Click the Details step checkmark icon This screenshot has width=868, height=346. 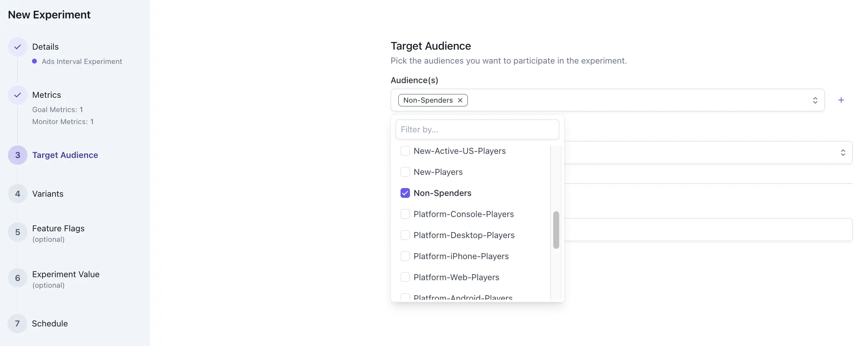17,47
